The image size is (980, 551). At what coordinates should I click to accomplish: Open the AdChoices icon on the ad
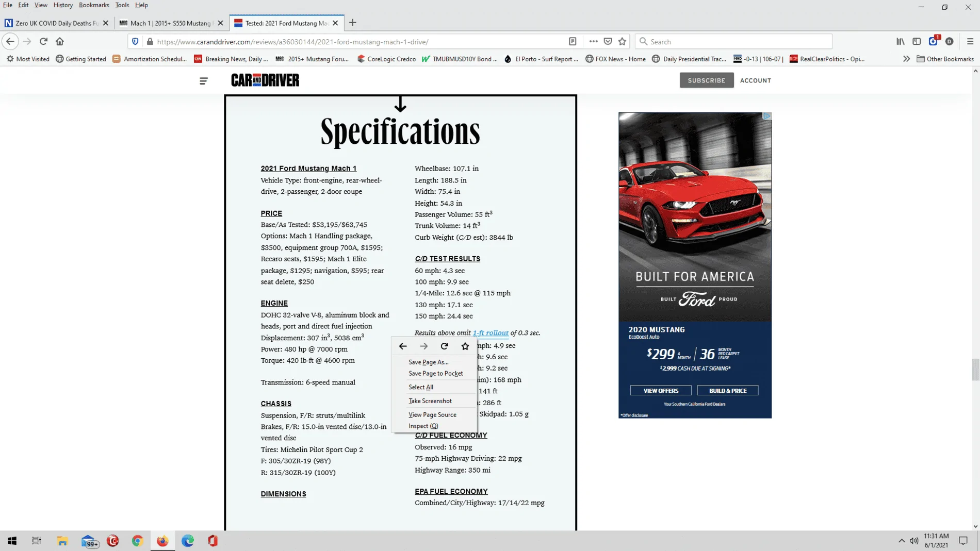tap(766, 116)
